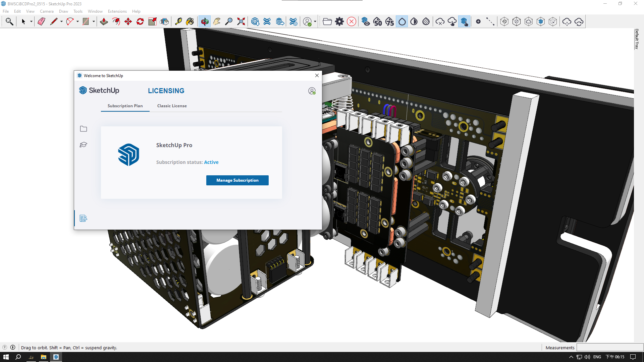Screen dimensions: 644x362
Task: Open Licensing section in Welcome sidebar
Action: pyautogui.click(x=84, y=219)
